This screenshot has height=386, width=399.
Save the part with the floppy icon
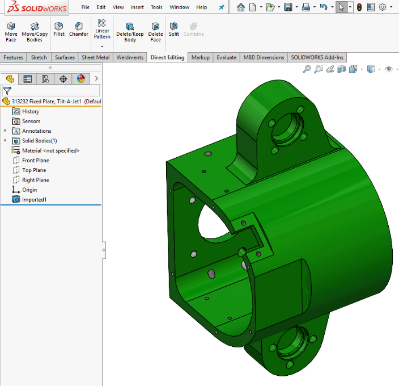point(288,7)
